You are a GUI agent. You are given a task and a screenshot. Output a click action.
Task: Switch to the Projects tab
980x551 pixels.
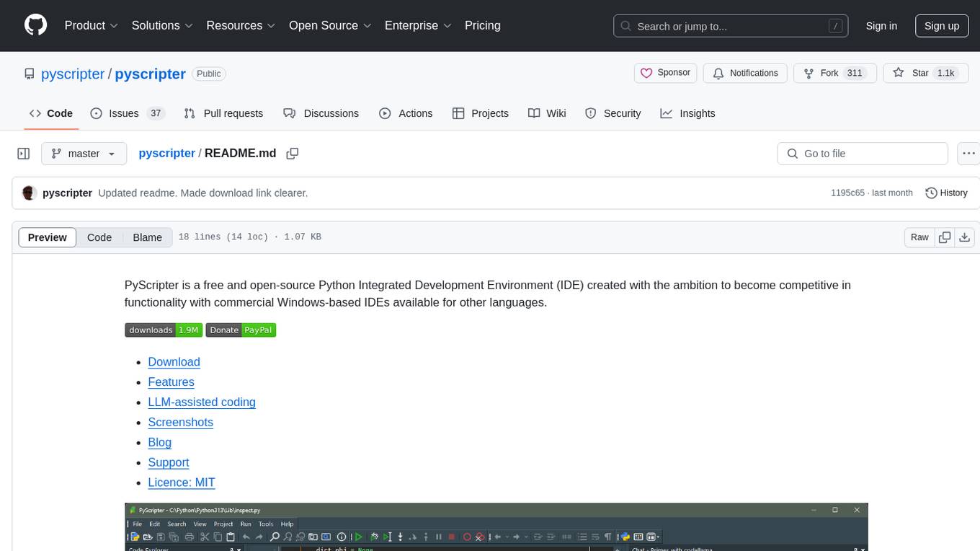click(481, 113)
